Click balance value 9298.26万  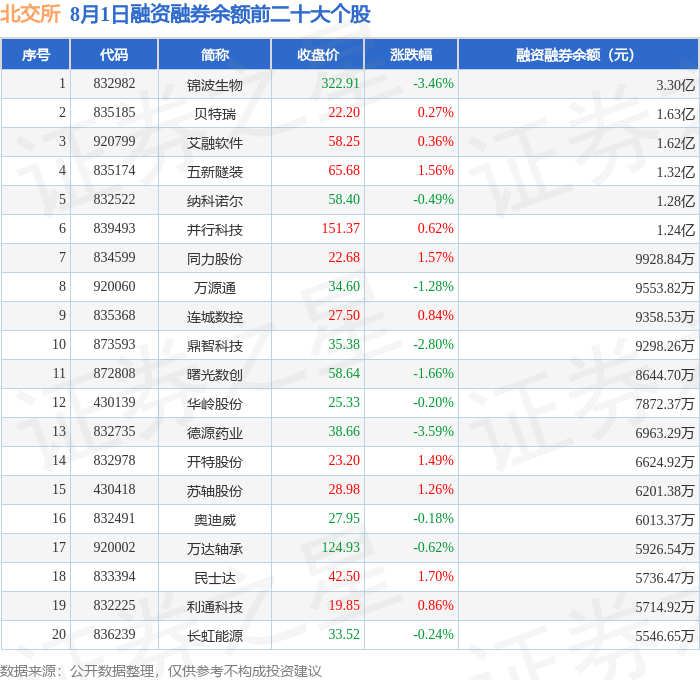[665, 346]
